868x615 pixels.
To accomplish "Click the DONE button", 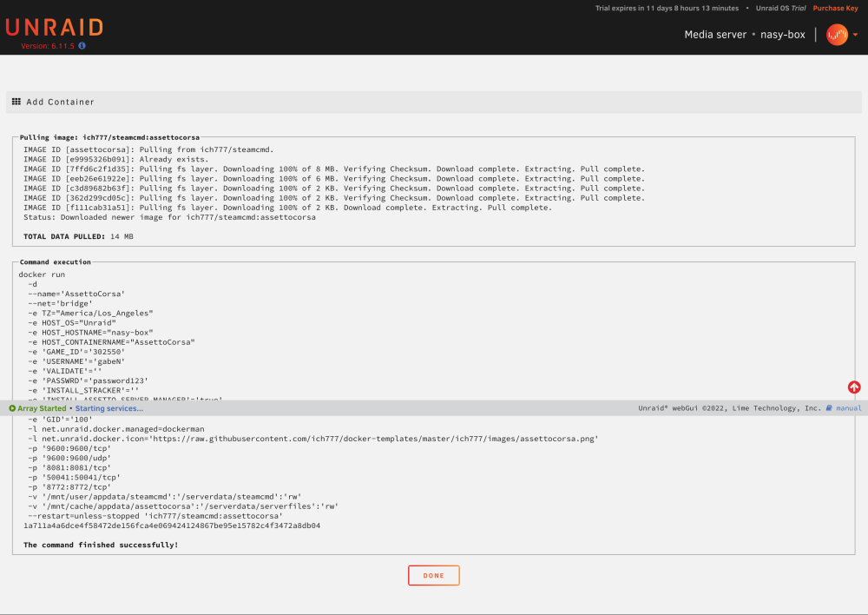I will (x=433, y=576).
